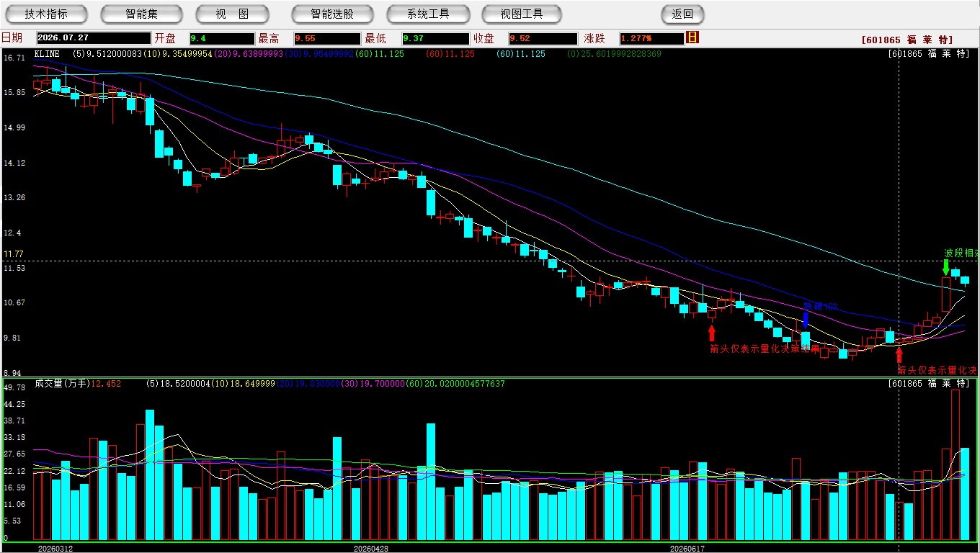Click the 波段相对 annotation text
This screenshot has height=553, width=980.
pos(962,253)
